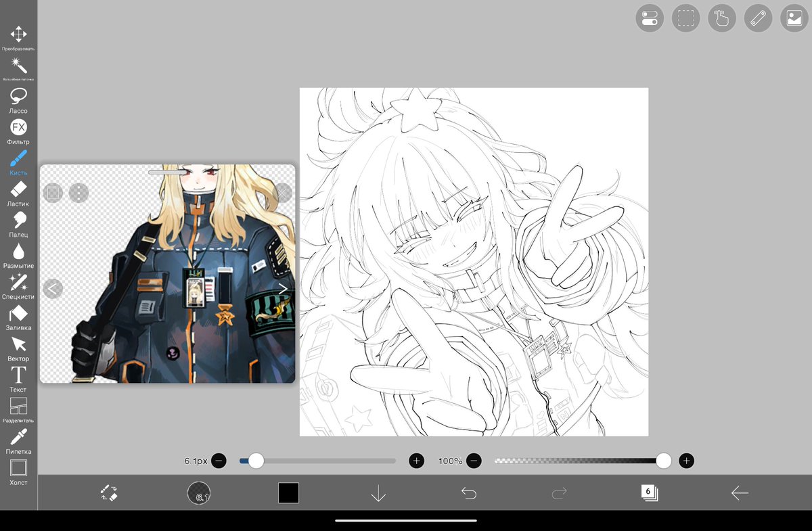
Task: Open the layers panel showing 6
Action: [649, 492]
